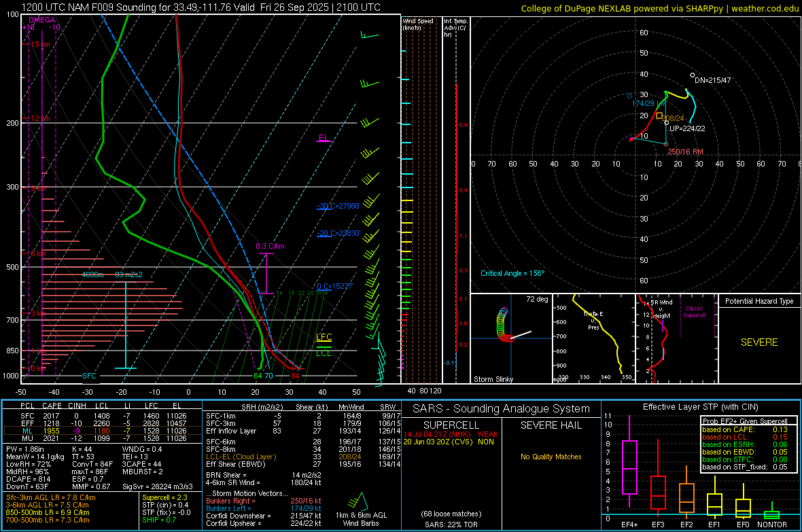Click the Eff Inflow Layer row
The width and height of the screenshot is (802, 532).
303,431
